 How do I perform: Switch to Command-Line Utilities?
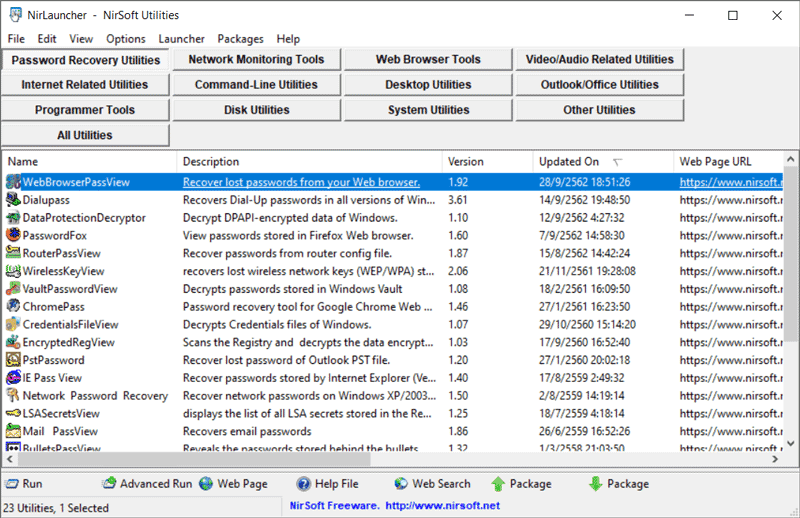[257, 85]
